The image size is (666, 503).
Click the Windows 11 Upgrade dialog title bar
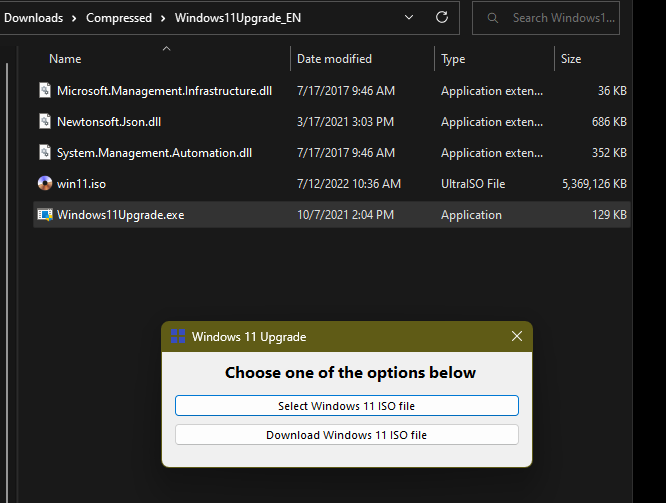[347, 336]
